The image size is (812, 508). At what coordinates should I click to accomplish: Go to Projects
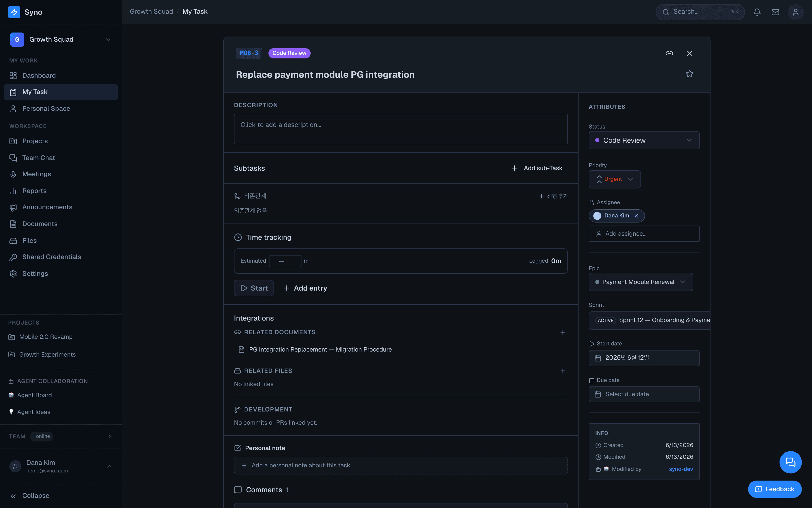(x=61, y=141)
